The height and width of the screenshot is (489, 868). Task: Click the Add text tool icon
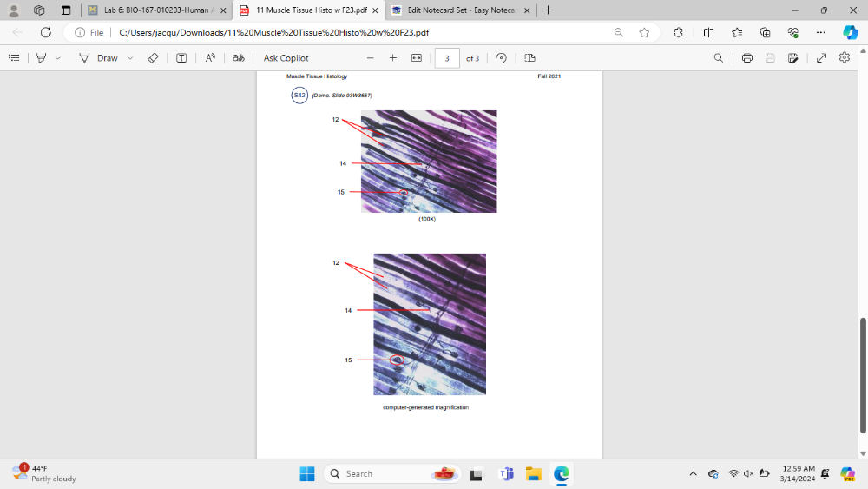click(x=181, y=58)
